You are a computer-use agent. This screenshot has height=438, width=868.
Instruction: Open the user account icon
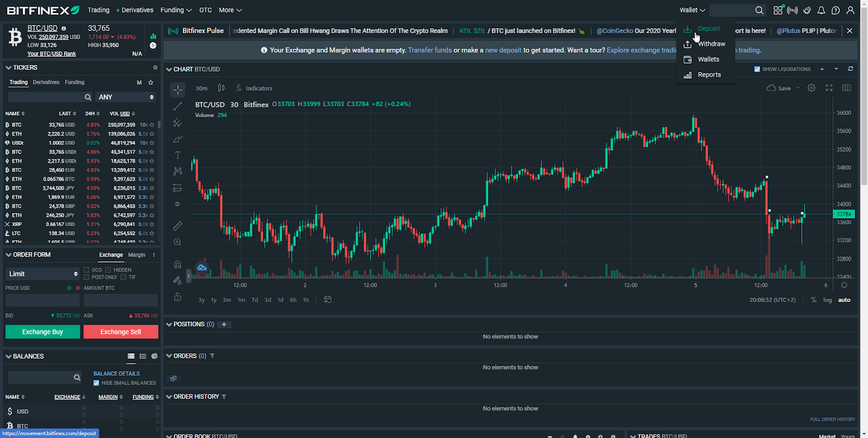pyautogui.click(x=851, y=10)
